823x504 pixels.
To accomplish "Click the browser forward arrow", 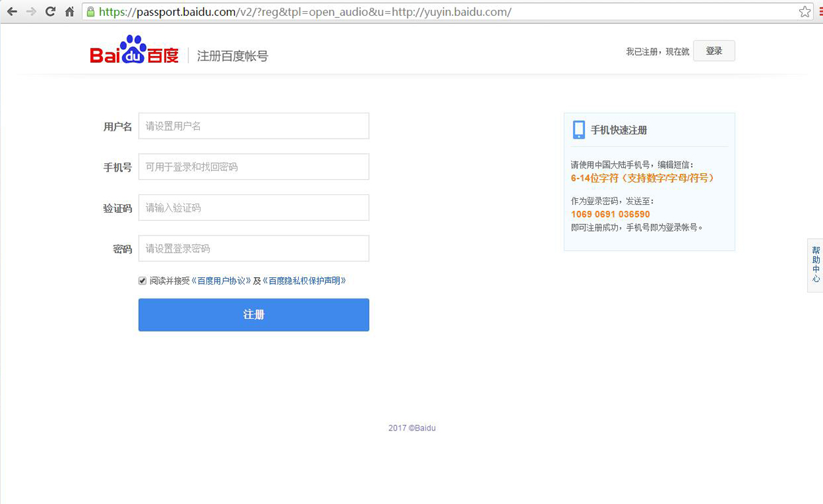I will pyautogui.click(x=31, y=12).
